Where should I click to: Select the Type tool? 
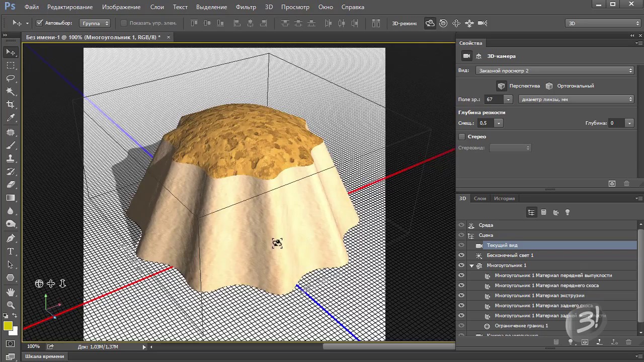pos(11,251)
